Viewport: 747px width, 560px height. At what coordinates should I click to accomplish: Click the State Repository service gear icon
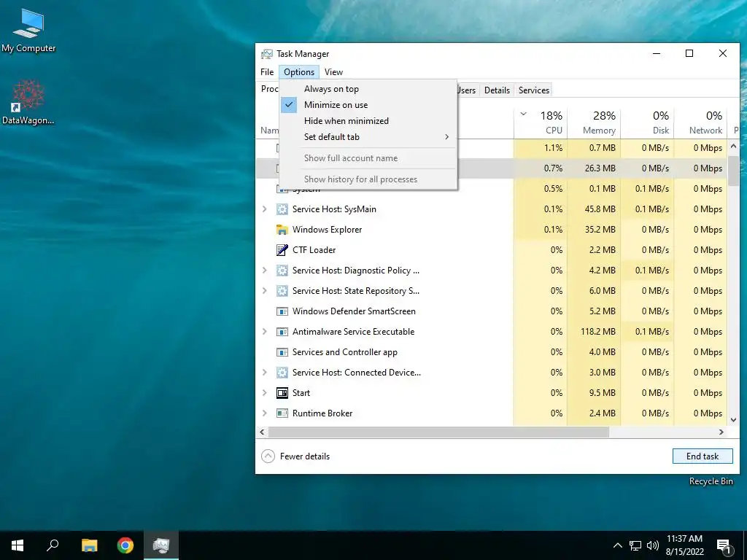(282, 291)
